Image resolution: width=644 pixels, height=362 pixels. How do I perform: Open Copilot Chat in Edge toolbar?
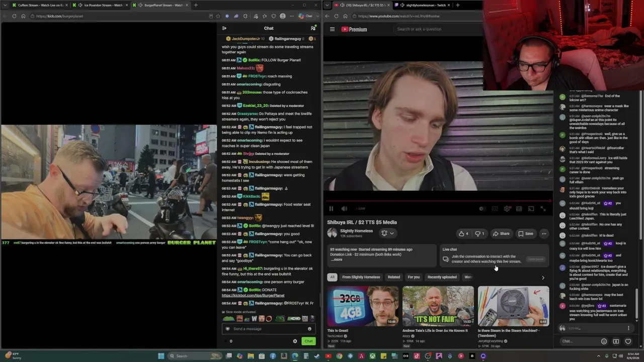(x=305, y=16)
